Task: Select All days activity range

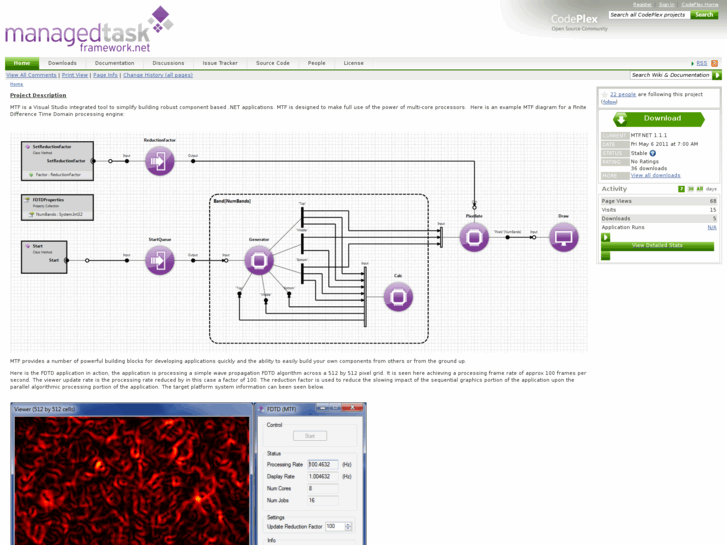Action: coord(700,189)
